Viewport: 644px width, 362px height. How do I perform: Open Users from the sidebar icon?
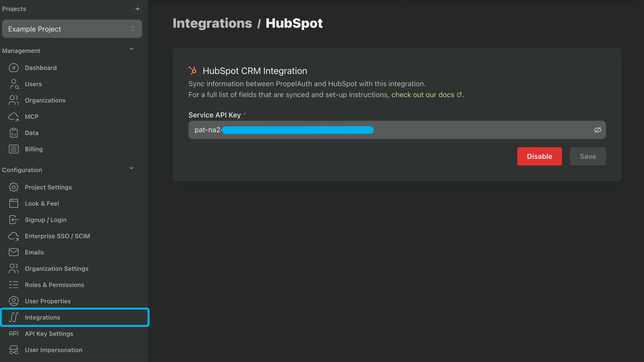pos(13,84)
